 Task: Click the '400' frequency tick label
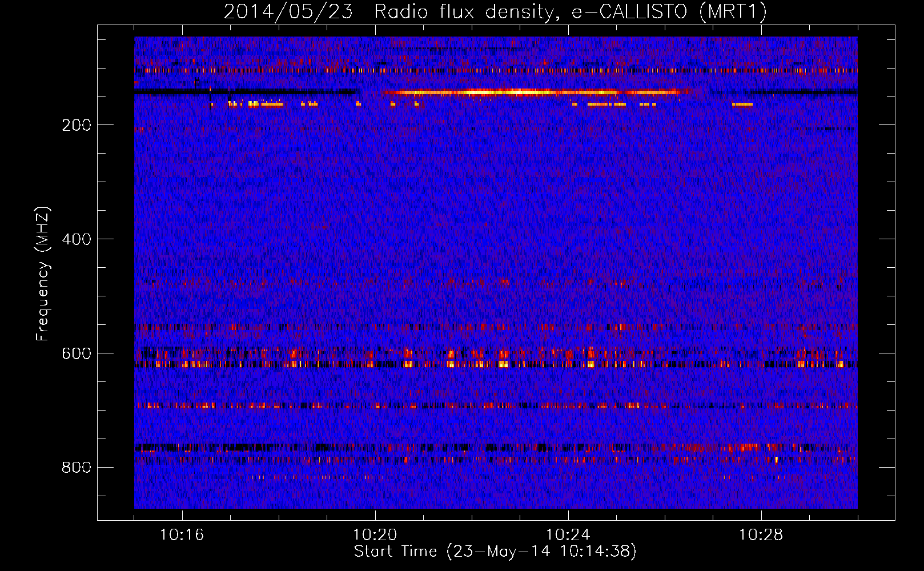[x=77, y=239]
